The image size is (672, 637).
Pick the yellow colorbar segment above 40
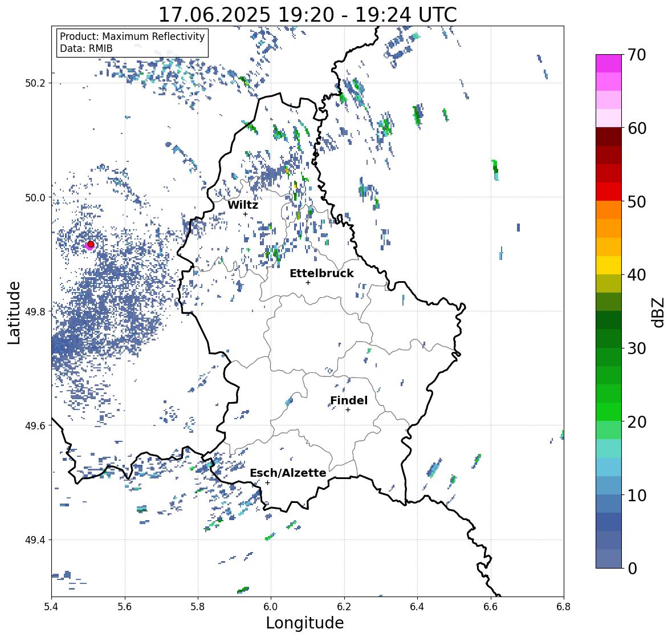pos(609,265)
